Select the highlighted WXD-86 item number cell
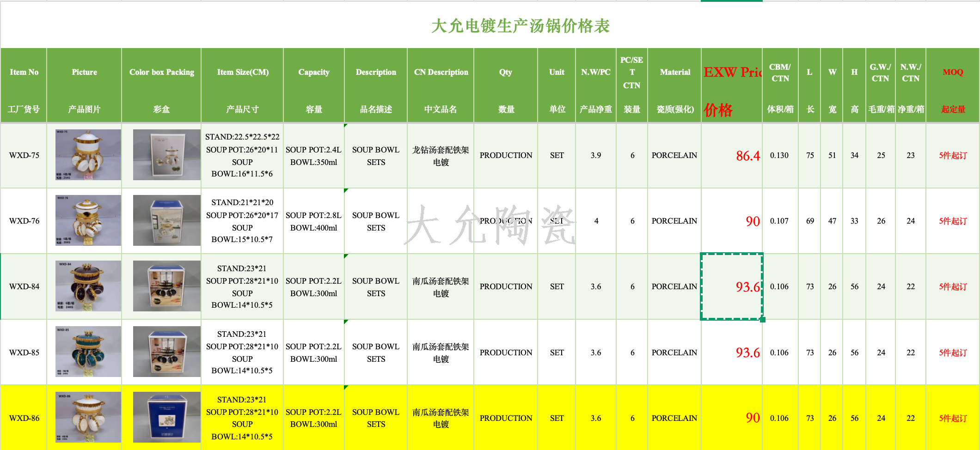This screenshot has width=980, height=450. (x=24, y=418)
